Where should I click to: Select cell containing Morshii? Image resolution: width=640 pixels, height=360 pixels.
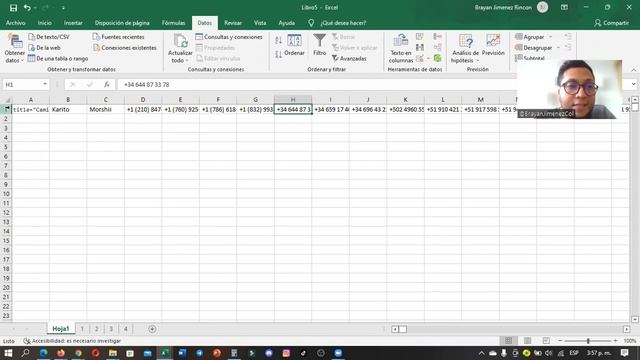105,109
